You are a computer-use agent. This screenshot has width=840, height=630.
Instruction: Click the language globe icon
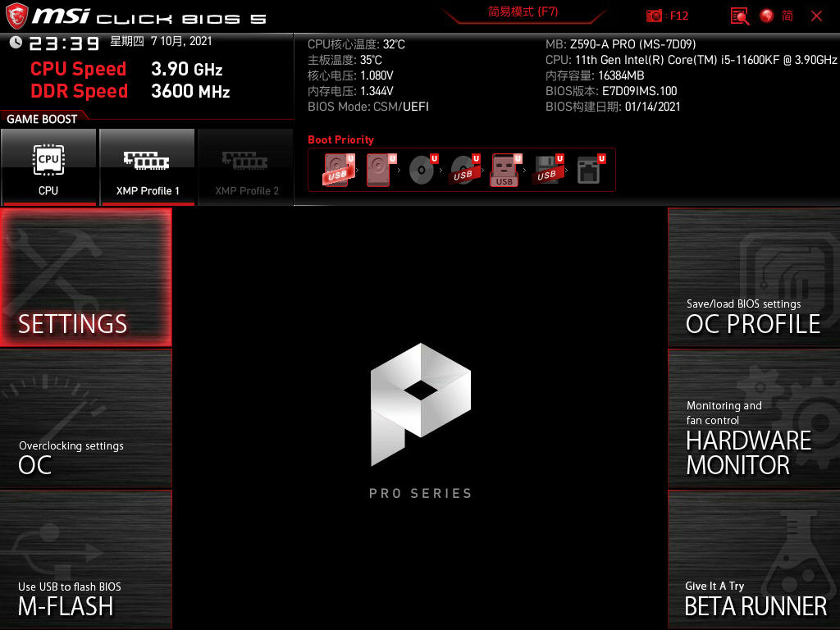click(x=767, y=16)
